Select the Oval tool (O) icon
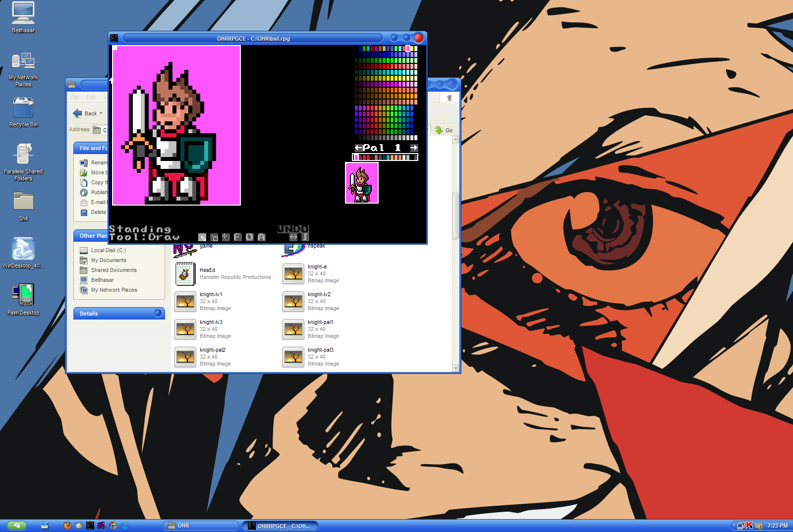This screenshot has height=532, width=793. pos(249,237)
